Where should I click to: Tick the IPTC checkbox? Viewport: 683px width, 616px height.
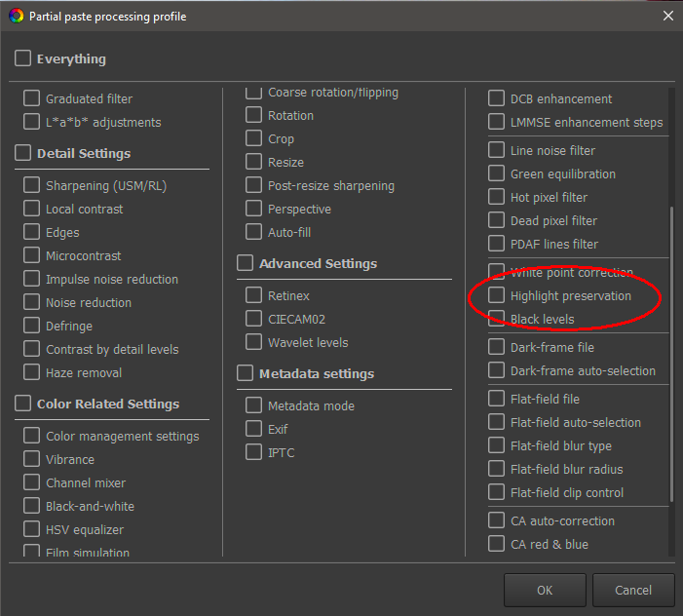(x=253, y=452)
